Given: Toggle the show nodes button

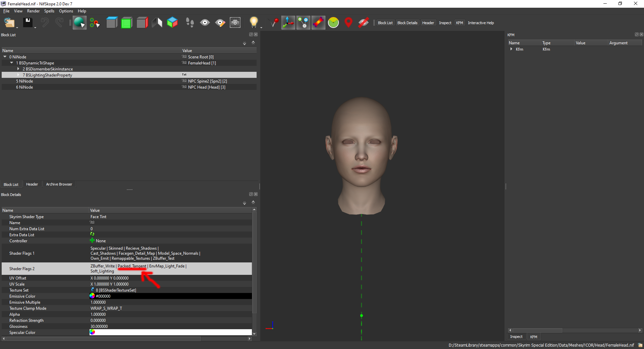Looking at the screenshot, I should point(303,23).
